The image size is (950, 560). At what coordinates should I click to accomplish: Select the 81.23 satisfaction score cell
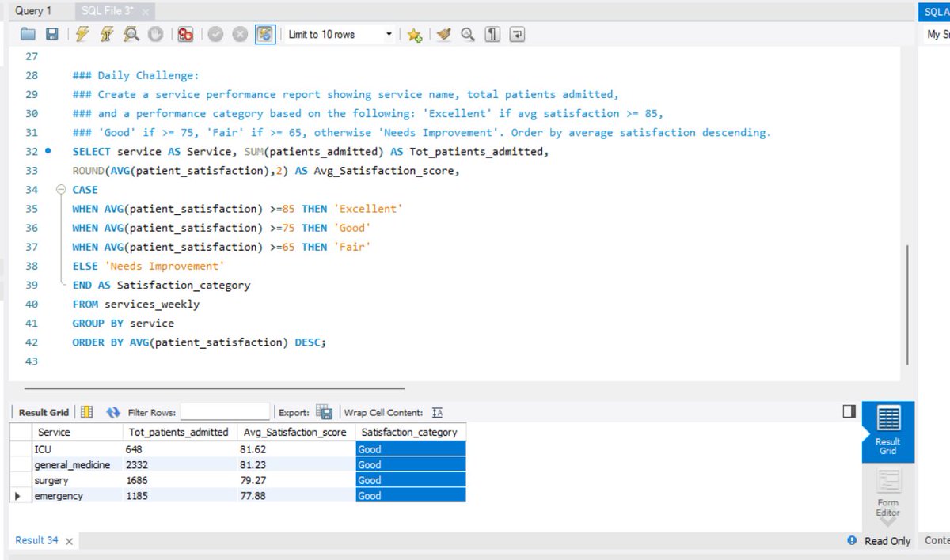(x=294, y=464)
